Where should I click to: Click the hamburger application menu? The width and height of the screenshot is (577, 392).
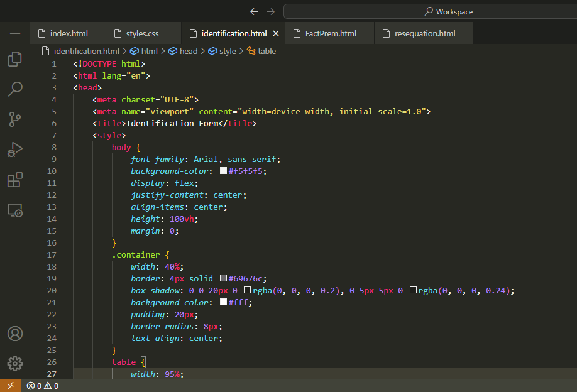pos(15,33)
